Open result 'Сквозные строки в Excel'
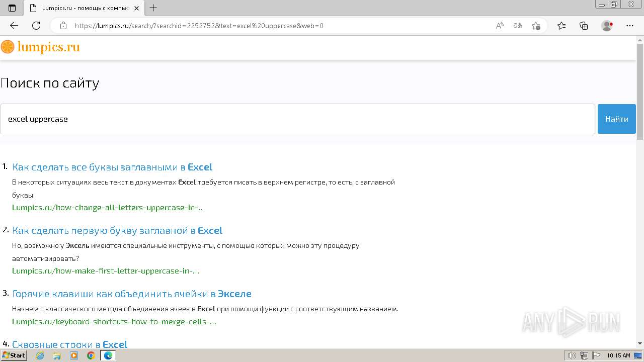This screenshot has width=644, height=362. (70, 344)
